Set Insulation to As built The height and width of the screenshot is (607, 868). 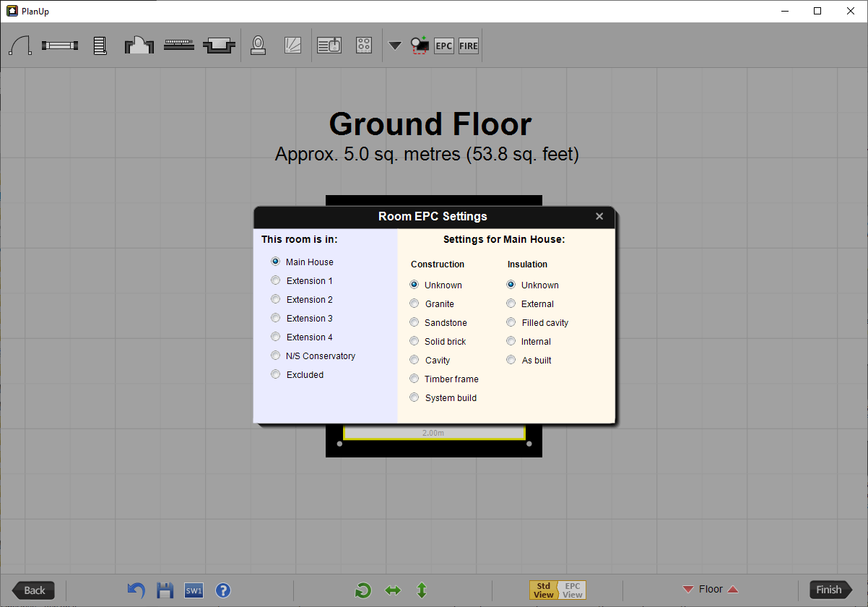(x=511, y=360)
